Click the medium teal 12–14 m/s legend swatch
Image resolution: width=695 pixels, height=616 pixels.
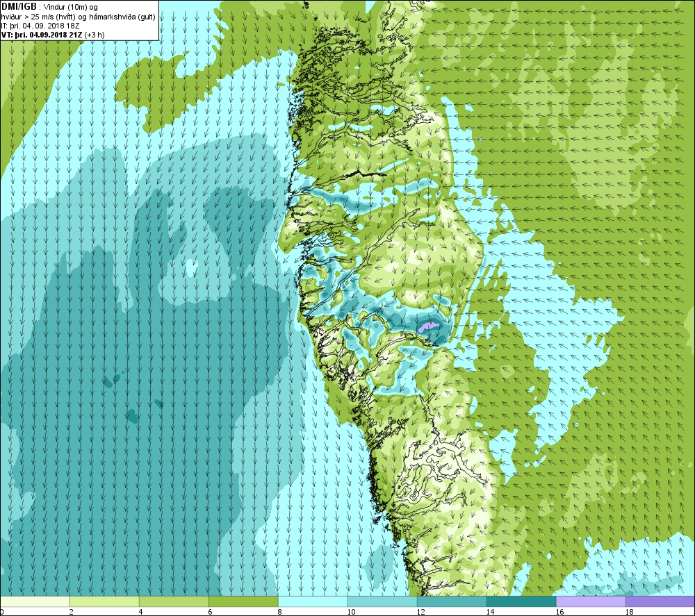[x=452, y=601]
